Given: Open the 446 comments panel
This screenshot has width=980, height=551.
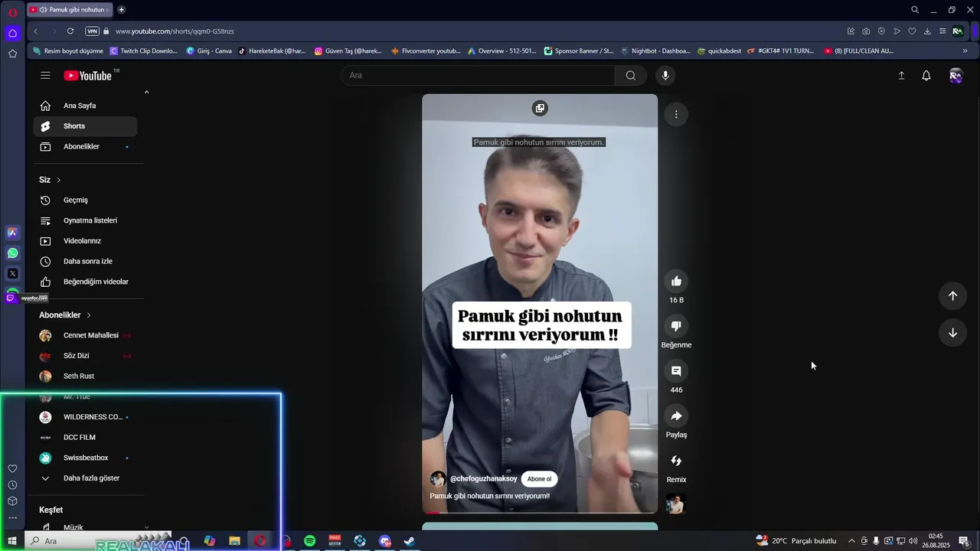Looking at the screenshot, I should point(676,371).
